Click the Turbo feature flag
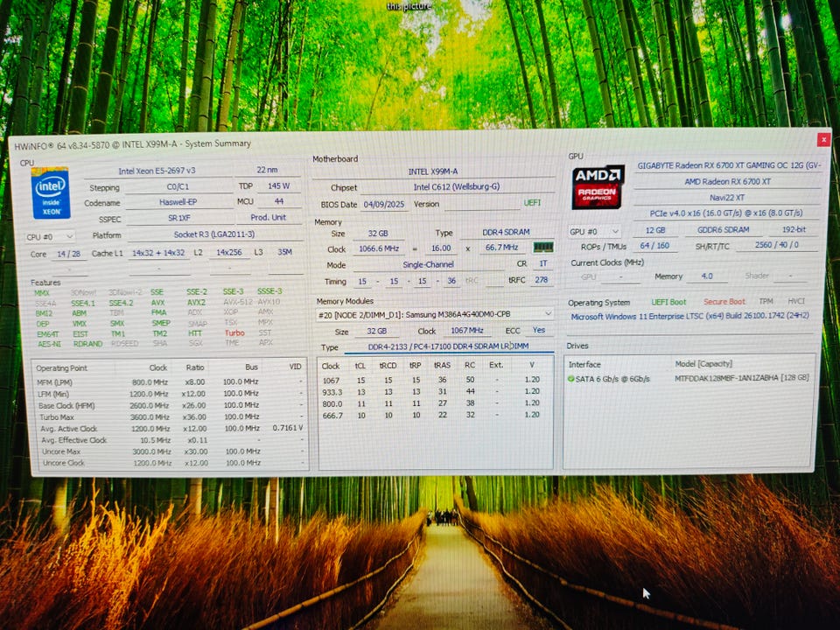This screenshot has width=840, height=630. coord(234,333)
